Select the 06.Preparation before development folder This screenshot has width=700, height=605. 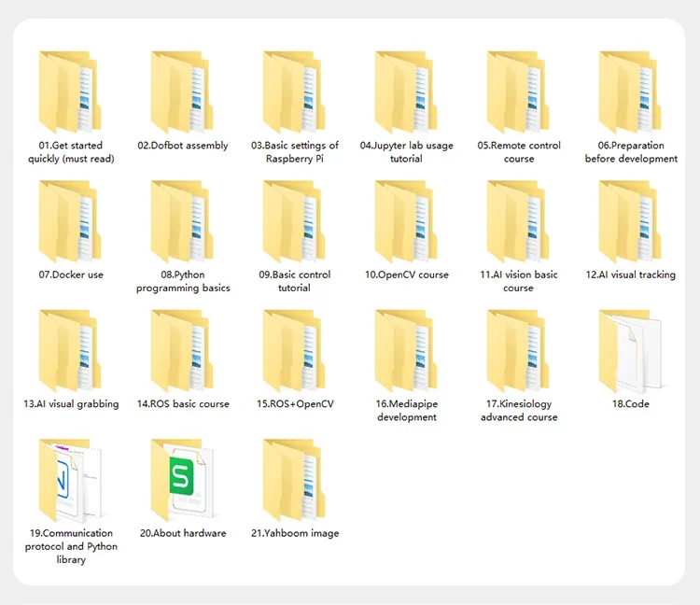tap(630, 92)
